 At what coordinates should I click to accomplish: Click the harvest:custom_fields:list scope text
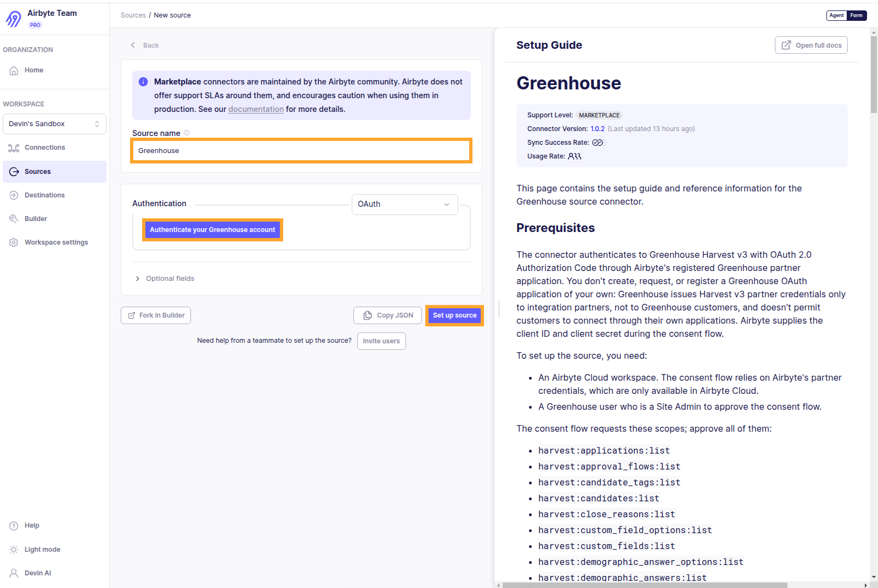[606, 546]
